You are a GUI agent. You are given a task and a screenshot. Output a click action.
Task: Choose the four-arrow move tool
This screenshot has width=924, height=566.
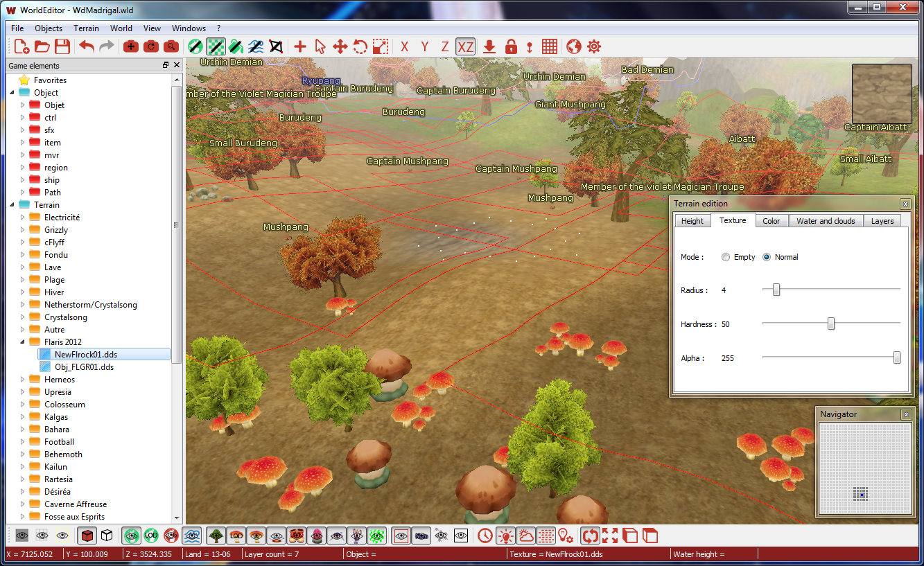click(x=340, y=46)
